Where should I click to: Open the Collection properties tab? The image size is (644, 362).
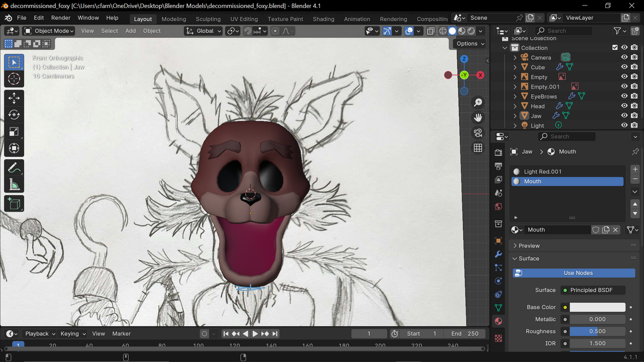(x=499, y=224)
